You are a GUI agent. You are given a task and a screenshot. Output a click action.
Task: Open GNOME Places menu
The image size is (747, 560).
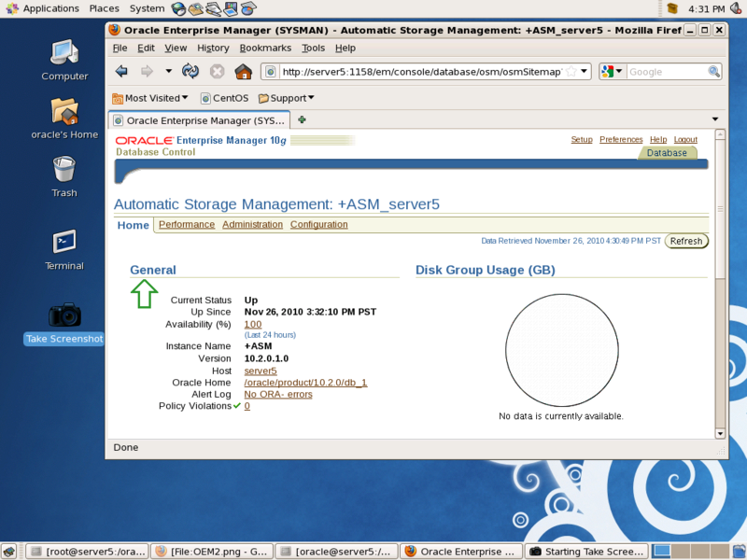(104, 8)
